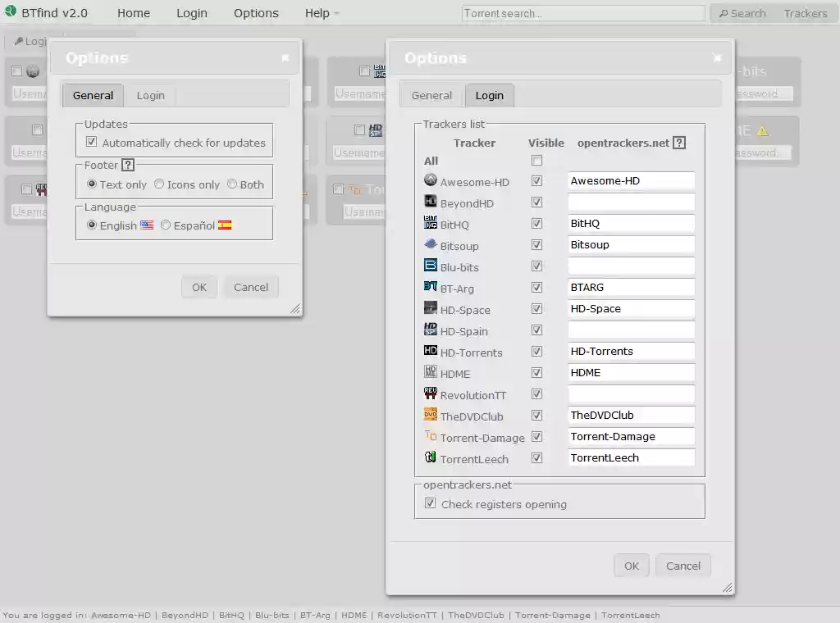Viewport: 840px width, 623px height.
Task: Open the Login tab in left Options dialog
Action: pos(150,95)
